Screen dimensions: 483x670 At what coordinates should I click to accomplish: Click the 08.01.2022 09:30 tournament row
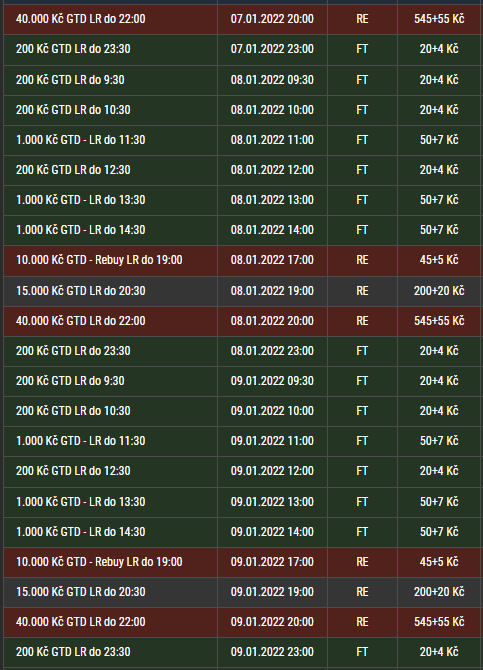pyautogui.click(x=242, y=80)
